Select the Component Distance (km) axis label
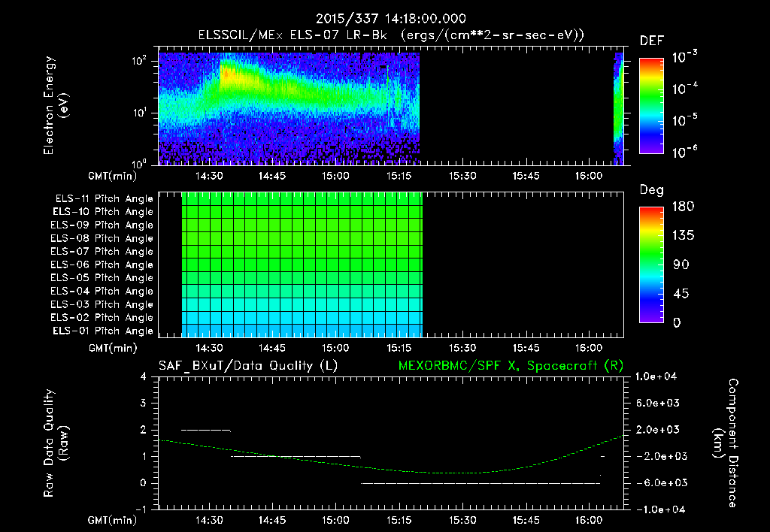The image size is (770, 532). point(726,443)
